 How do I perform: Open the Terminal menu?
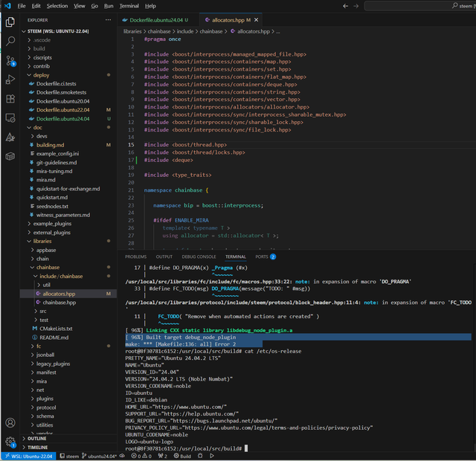tap(129, 6)
